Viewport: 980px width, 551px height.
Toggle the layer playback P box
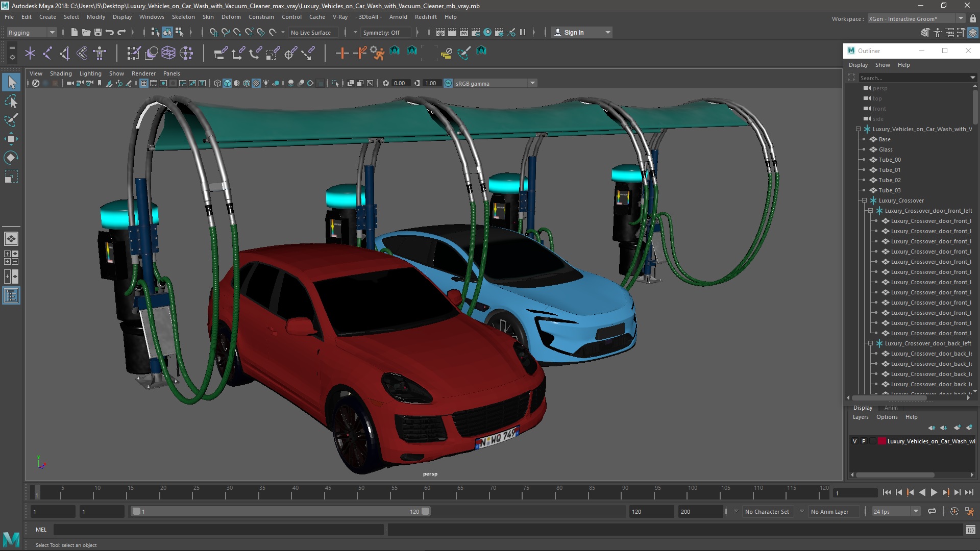click(864, 441)
